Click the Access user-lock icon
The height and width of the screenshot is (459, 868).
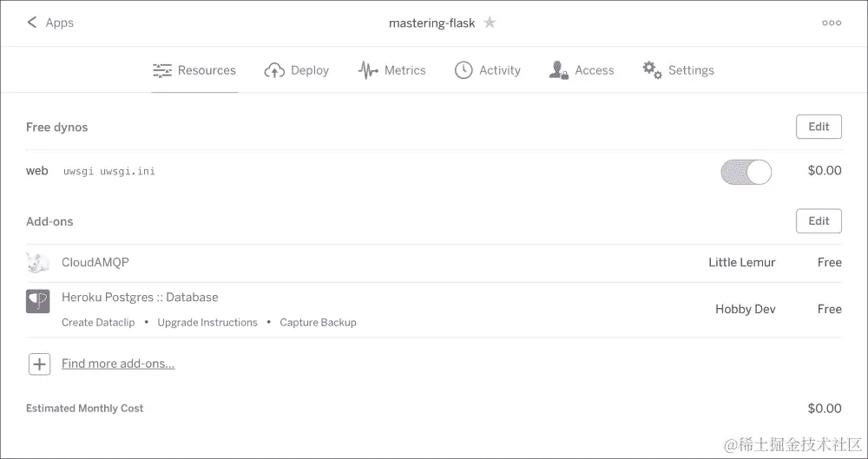coord(558,70)
